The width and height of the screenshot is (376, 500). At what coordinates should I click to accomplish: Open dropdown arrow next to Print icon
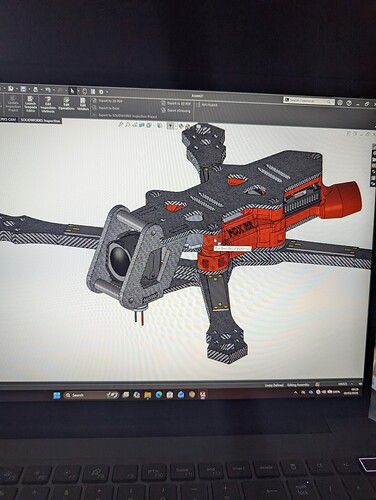click(41, 89)
